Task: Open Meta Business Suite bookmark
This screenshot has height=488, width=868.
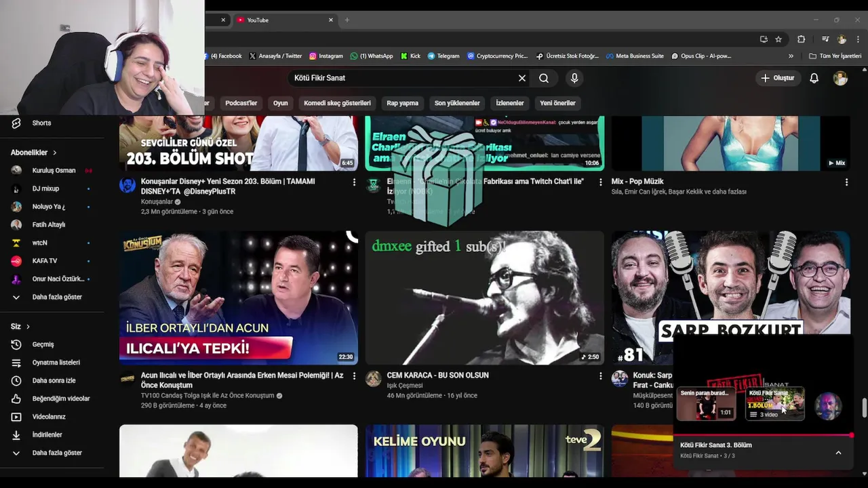Action: coord(635,56)
